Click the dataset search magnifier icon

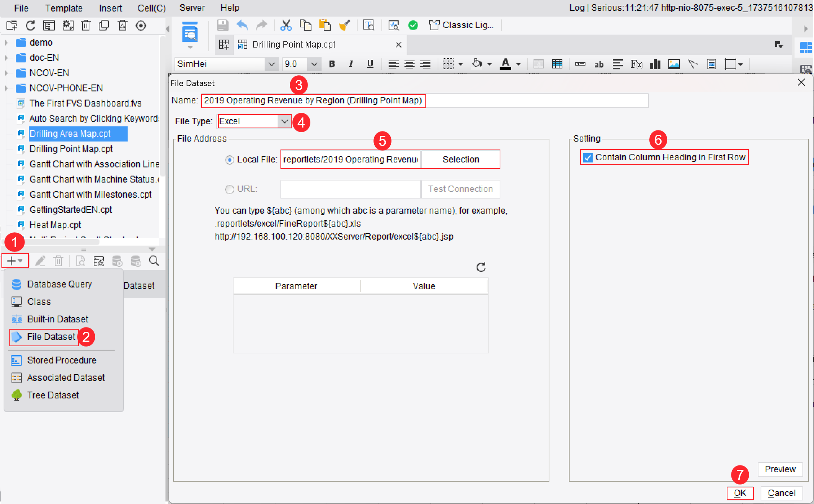click(154, 261)
